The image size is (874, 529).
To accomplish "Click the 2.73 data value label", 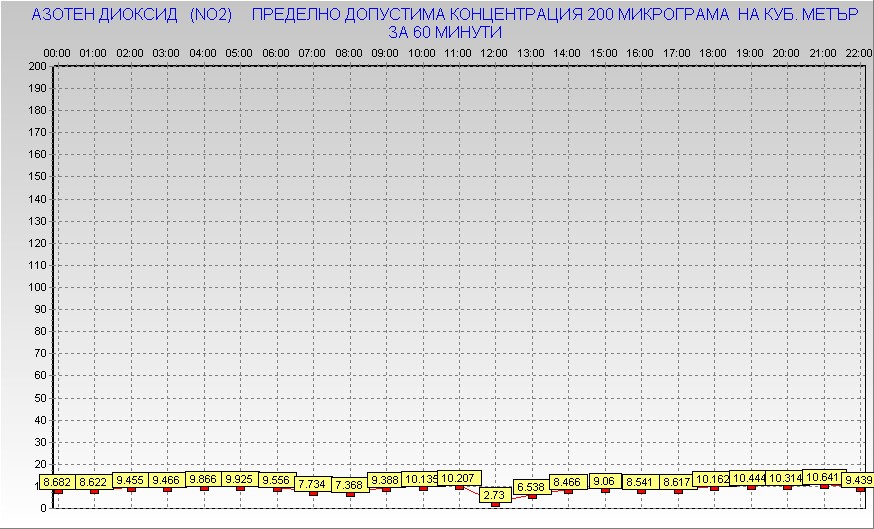I will pos(494,494).
